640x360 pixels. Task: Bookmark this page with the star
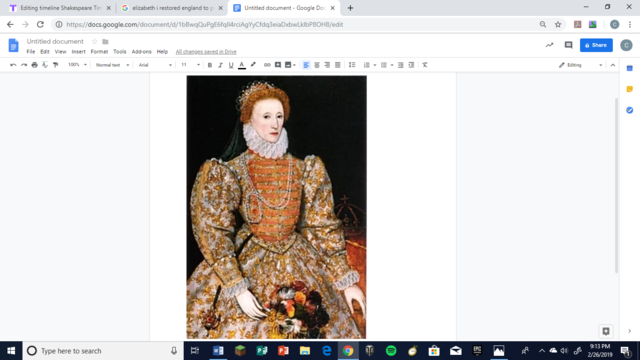click(x=558, y=24)
